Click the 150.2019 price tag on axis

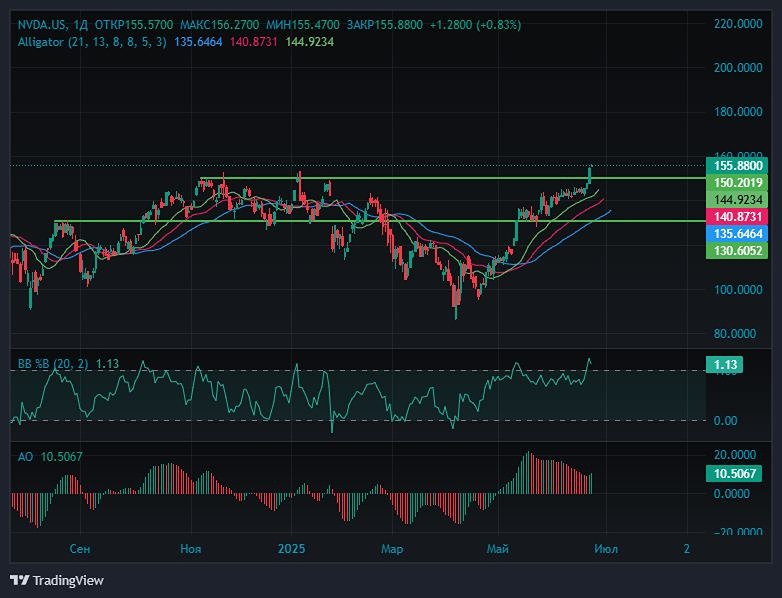pos(739,182)
